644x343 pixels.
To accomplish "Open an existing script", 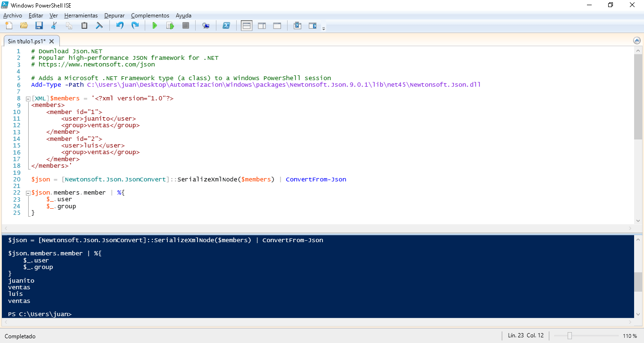I will click(x=24, y=25).
